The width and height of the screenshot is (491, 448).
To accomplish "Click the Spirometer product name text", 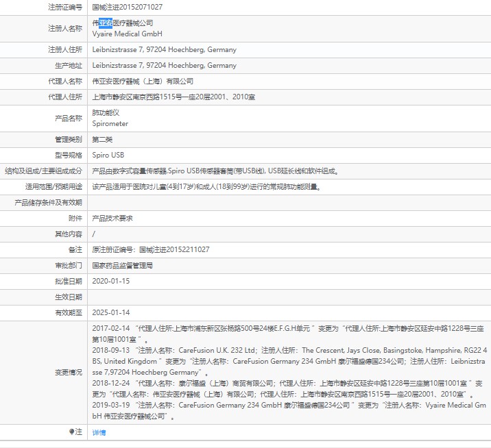I will click(110, 123).
